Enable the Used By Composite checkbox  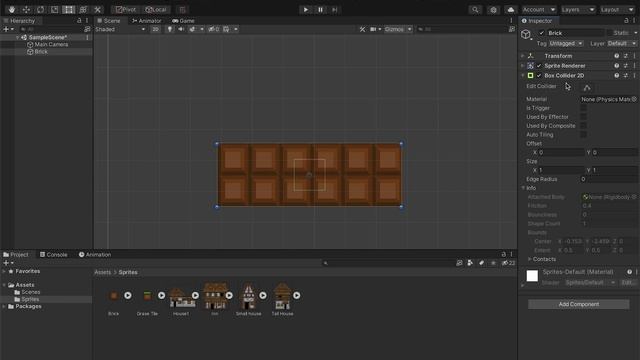583,126
